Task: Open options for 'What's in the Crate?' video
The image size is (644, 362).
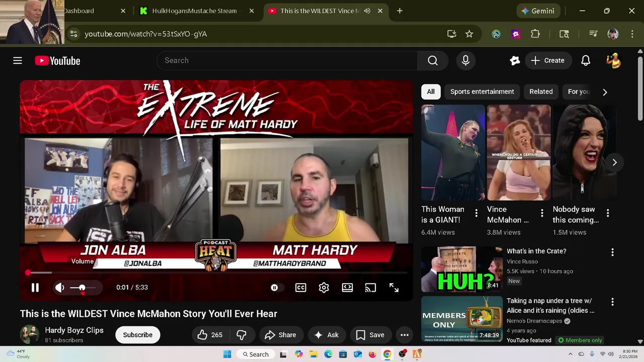Action: pyautogui.click(x=612, y=252)
